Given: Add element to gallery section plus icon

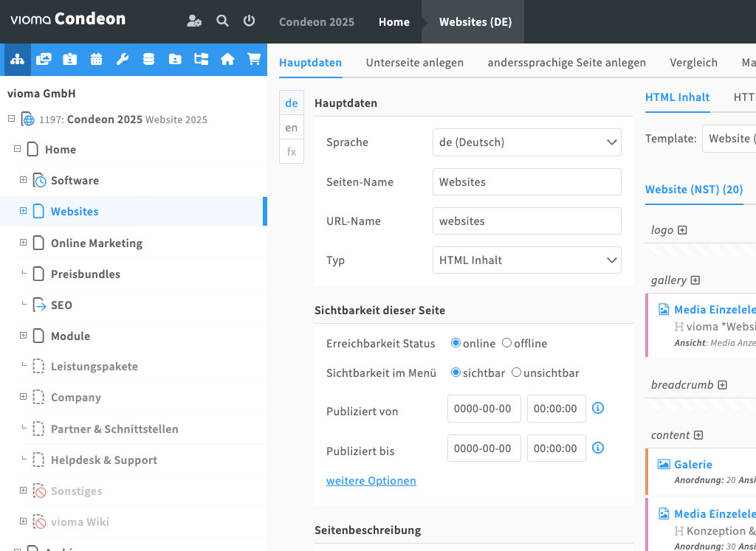Looking at the screenshot, I should 695,280.
